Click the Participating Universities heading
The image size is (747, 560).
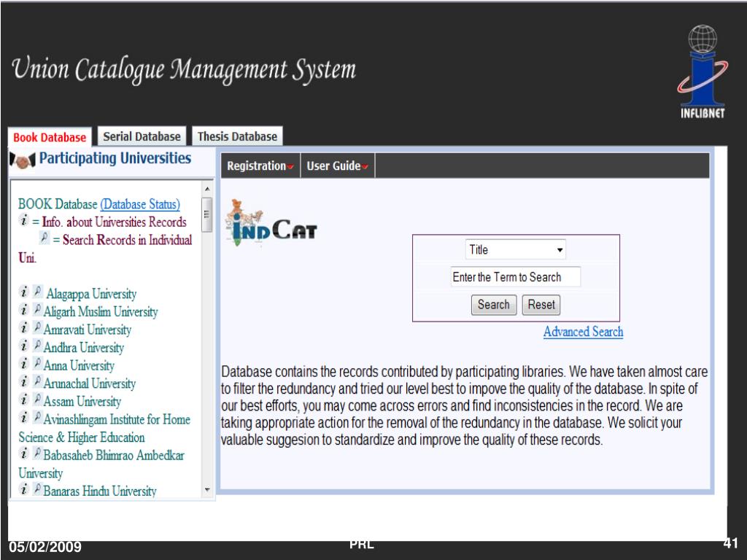[115, 158]
